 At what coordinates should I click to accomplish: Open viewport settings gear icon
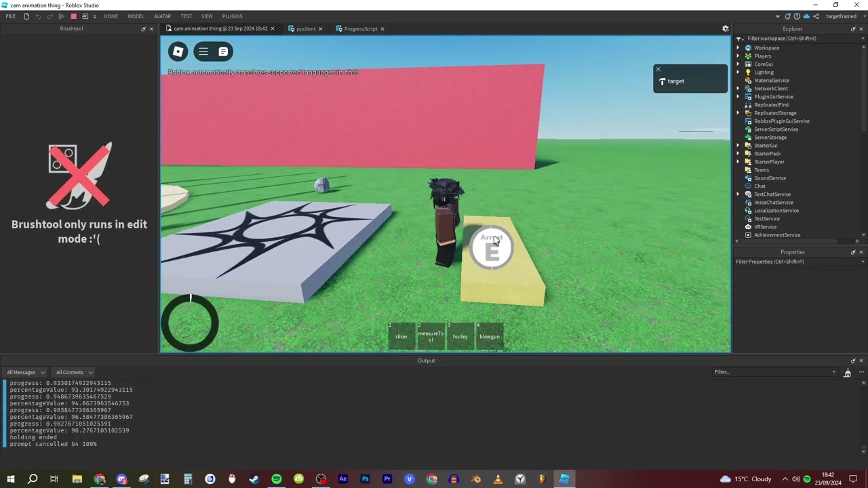click(725, 28)
